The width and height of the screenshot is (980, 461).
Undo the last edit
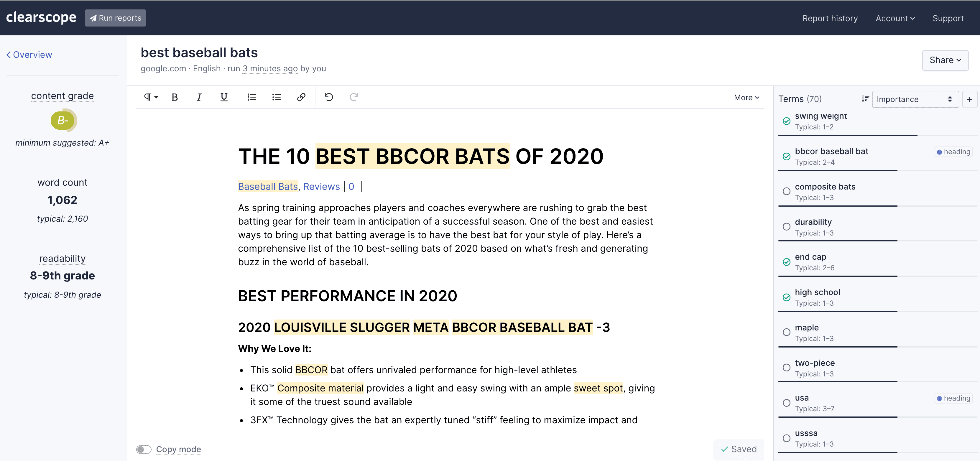point(329,97)
